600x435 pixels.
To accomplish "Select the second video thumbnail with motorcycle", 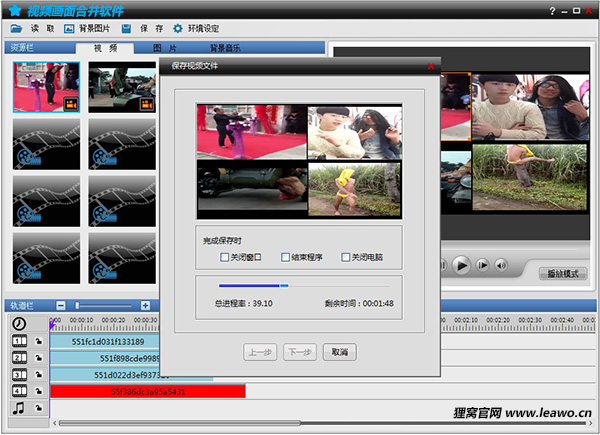I will (x=122, y=87).
